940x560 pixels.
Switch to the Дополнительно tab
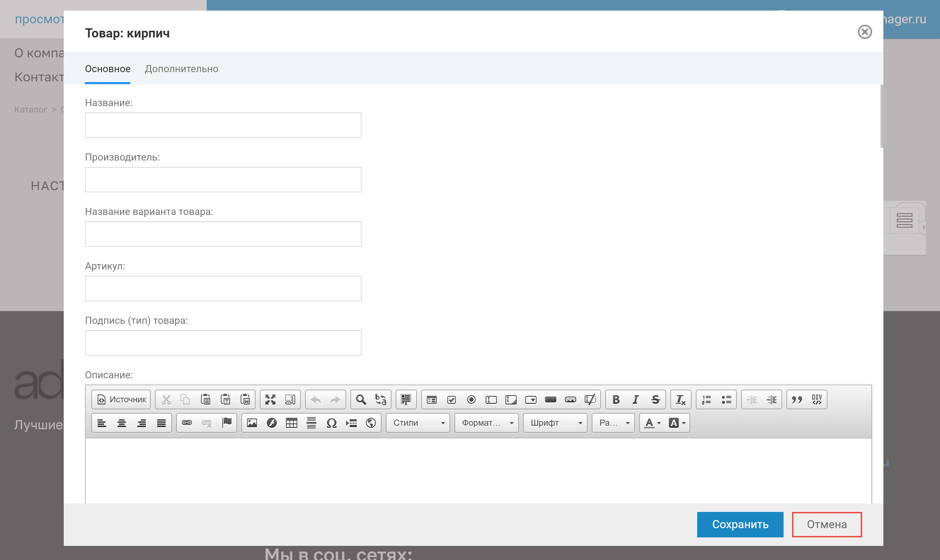[x=181, y=69]
